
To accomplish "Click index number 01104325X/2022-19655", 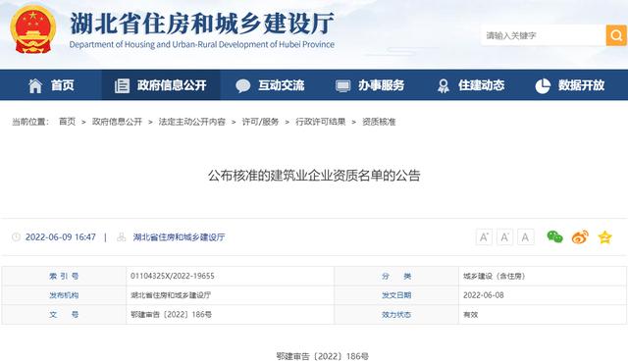I will point(173,276).
